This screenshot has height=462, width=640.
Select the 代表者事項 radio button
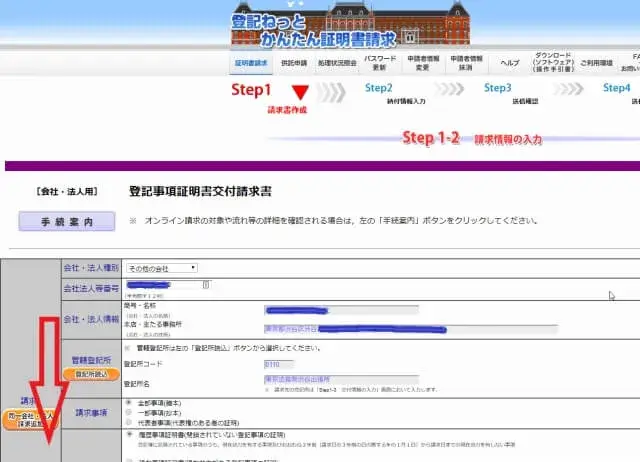(129, 422)
